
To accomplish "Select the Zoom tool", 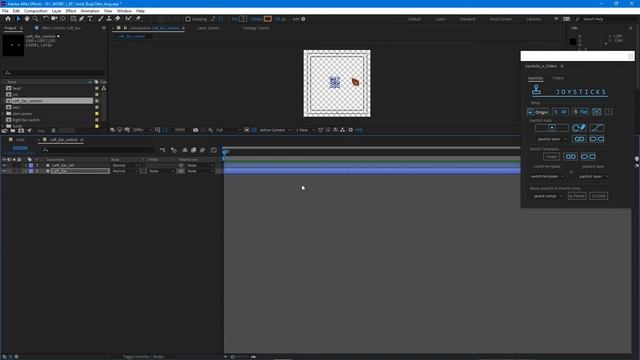I will point(36,19).
